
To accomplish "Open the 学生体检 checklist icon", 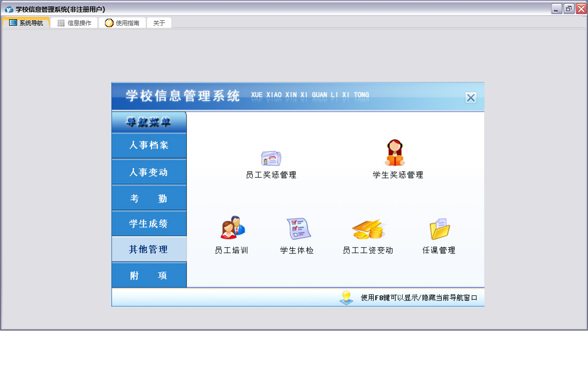I will pos(298,228).
